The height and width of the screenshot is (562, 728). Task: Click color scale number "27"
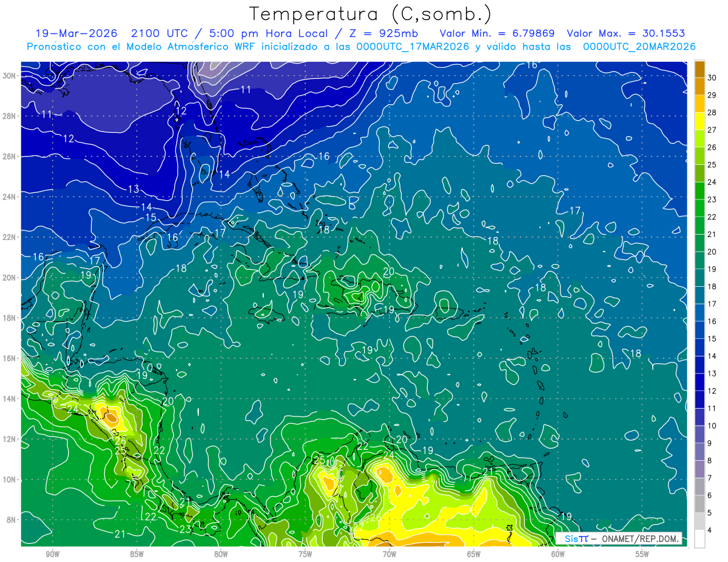[x=712, y=130]
